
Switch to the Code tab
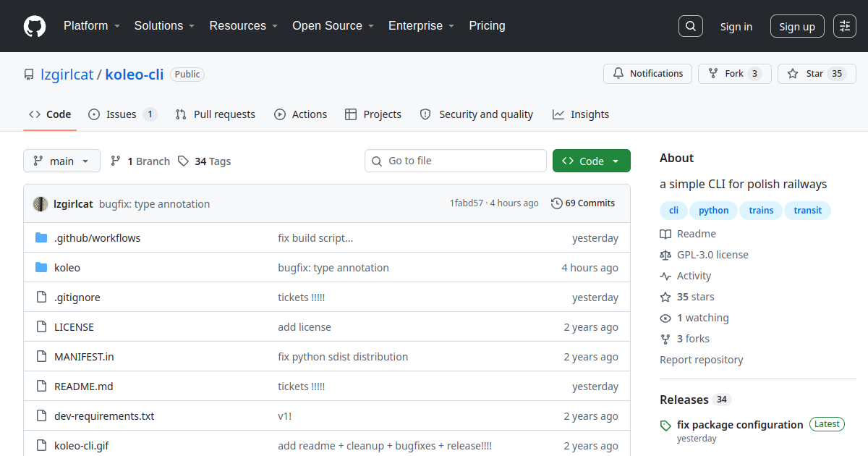[x=50, y=114]
